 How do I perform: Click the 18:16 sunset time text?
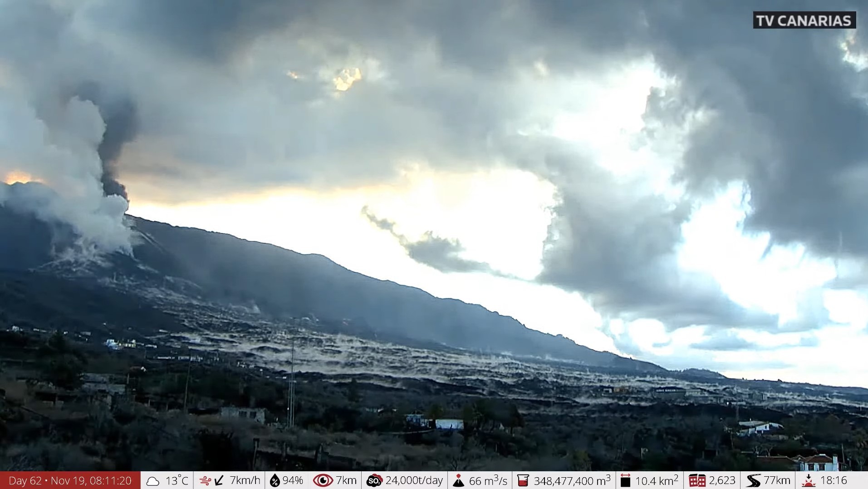coord(834,480)
